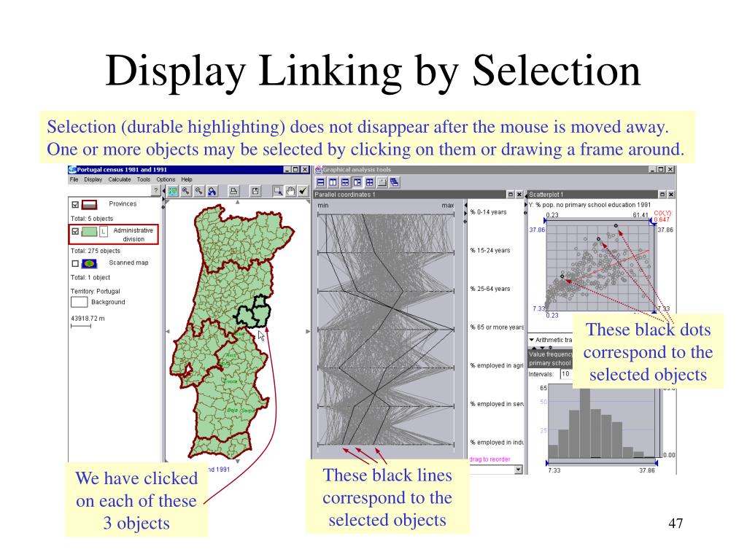Image resolution: width=747 pixels, height=560 pixels.
Task: Uncheck the Provinces layer checkbox
Action: (75, 205)
